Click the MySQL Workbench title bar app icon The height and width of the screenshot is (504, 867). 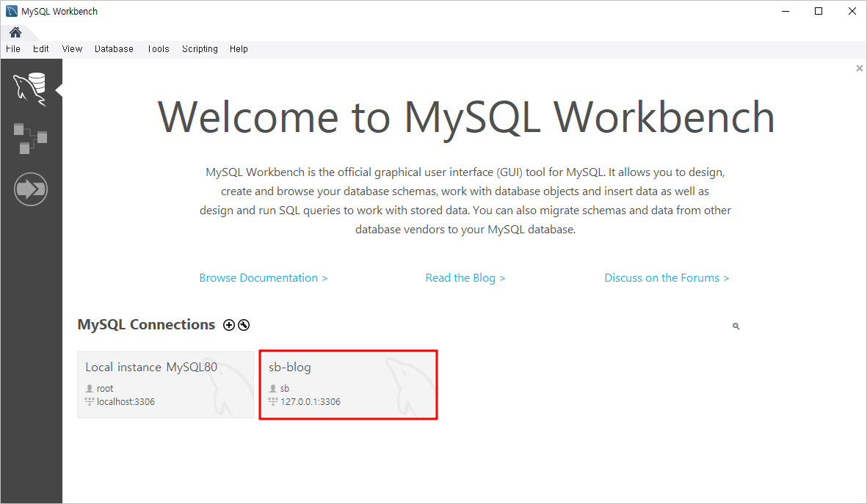tap(12, 11)
